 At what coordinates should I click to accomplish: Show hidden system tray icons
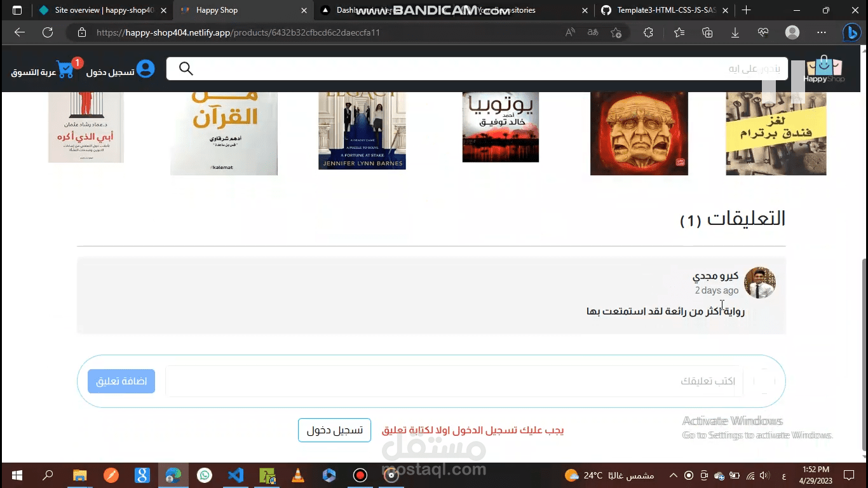[674, 475]
